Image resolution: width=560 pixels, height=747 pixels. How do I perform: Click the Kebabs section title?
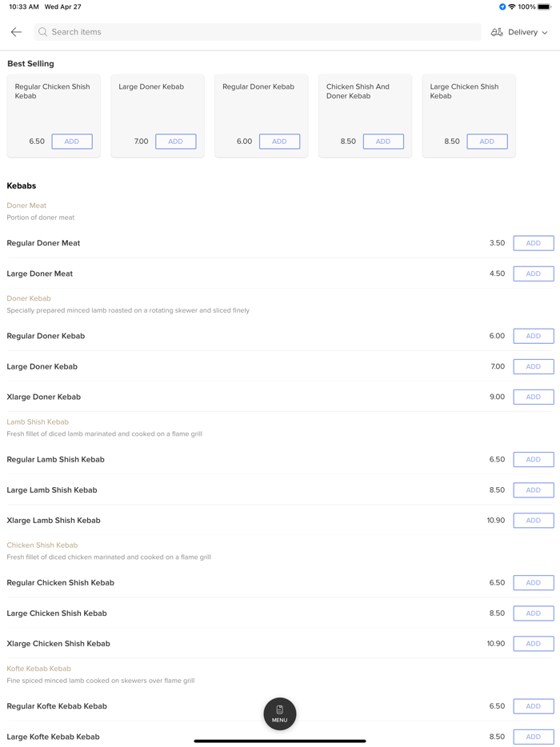pyautogui.click(x=22, y=186)
